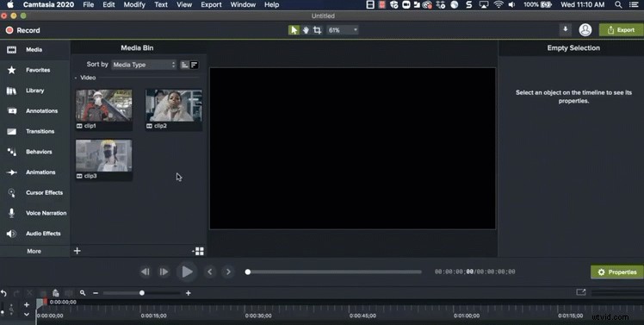Step to next frame
This screenshot has width=644, height=325.
tap(164, 272)
